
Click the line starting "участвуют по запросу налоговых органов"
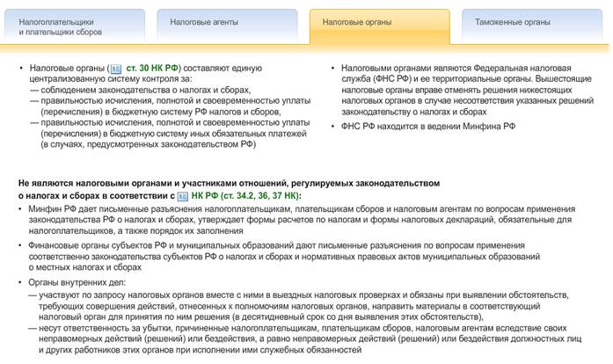(303, 306)
